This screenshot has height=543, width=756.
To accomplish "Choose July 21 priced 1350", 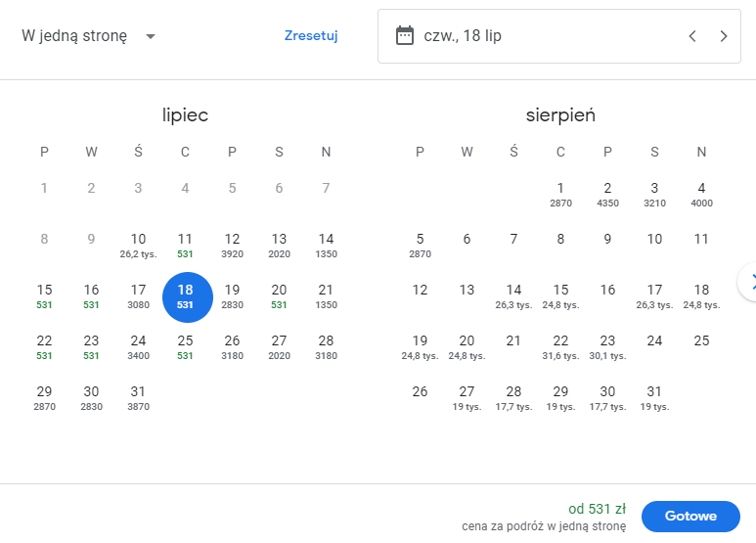I will pyautogui.click(x=326, y=296).
